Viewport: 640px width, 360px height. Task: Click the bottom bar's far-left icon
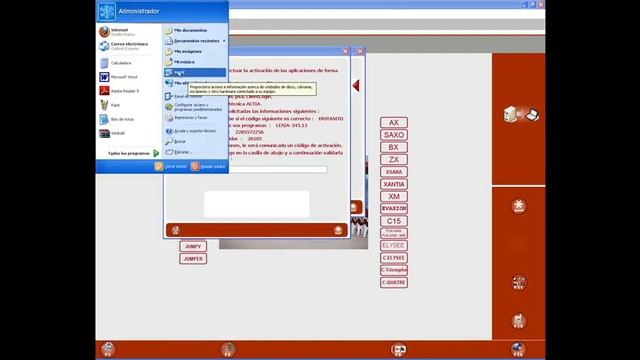(x=108, y=349)
